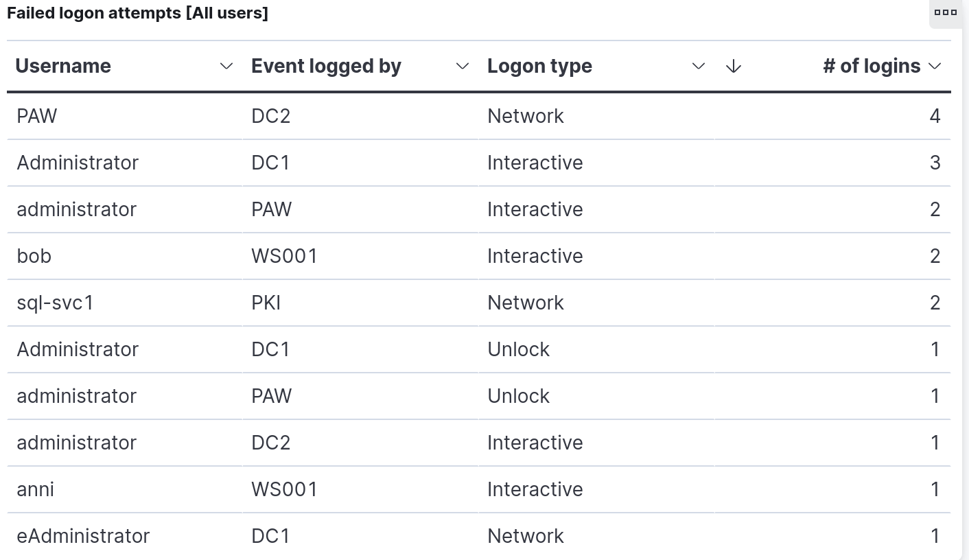Image resolution: width=969 pixels, height=560 pixels.
Task: Open the Event logged by column dropdown
Action: (462, 66)
